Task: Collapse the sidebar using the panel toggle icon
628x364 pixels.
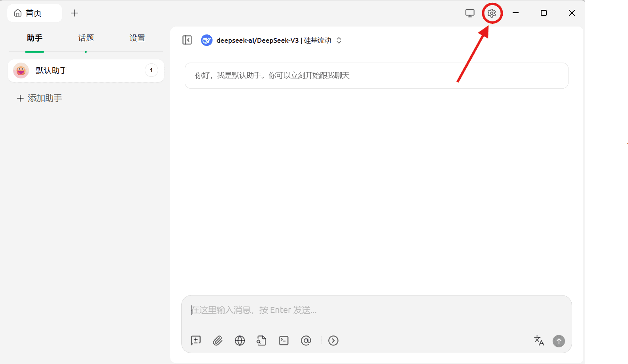Action: pyautogui.click(x=187, y=40)
